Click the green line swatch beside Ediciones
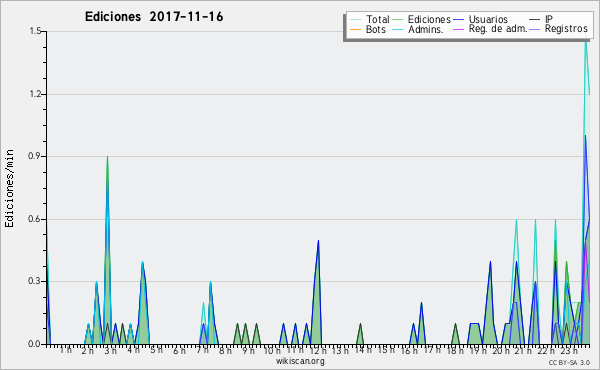 [x=398, y=20]
